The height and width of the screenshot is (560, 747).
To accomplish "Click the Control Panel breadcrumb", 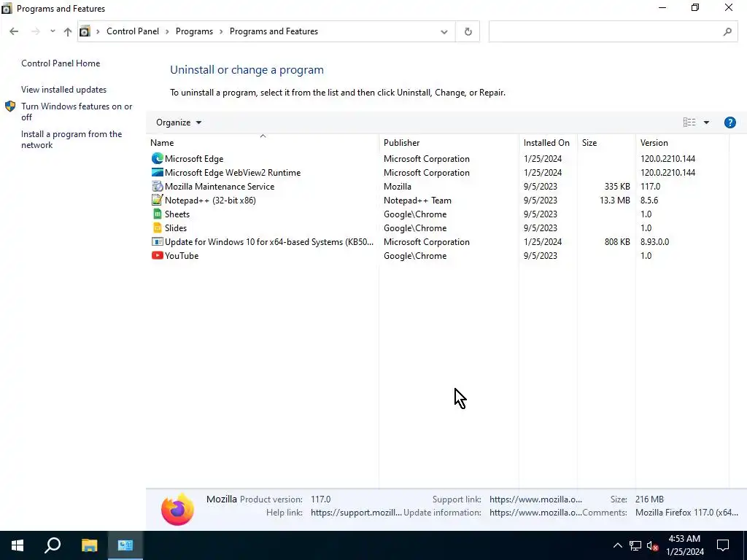I will [133, 31].
